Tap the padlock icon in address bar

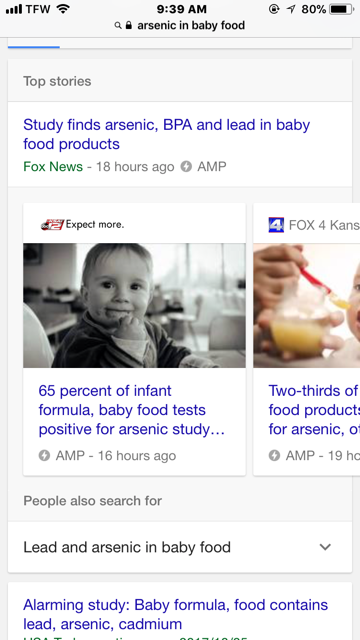tap(129, 26)
